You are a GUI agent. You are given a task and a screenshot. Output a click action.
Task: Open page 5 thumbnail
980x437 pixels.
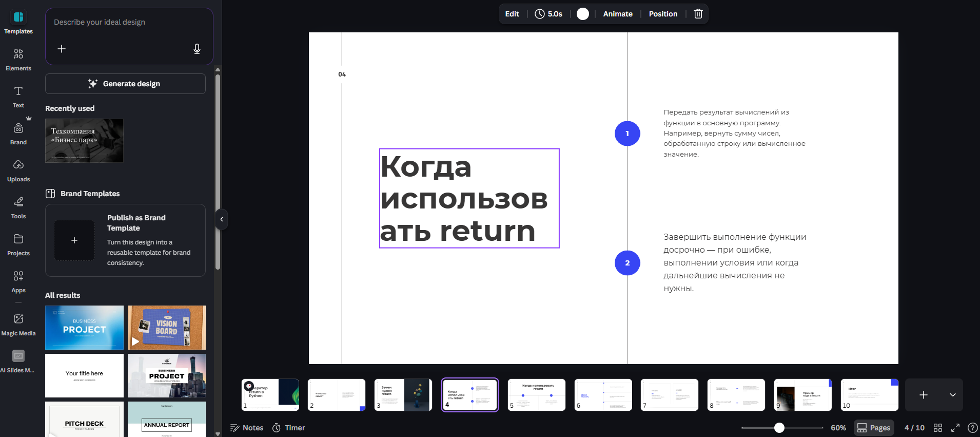tap(537, 395)
